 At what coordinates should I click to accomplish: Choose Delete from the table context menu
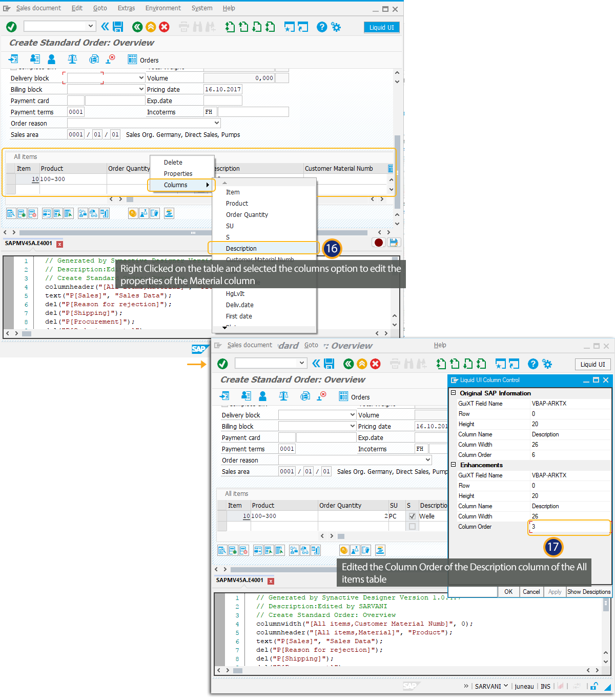point(173,163)
